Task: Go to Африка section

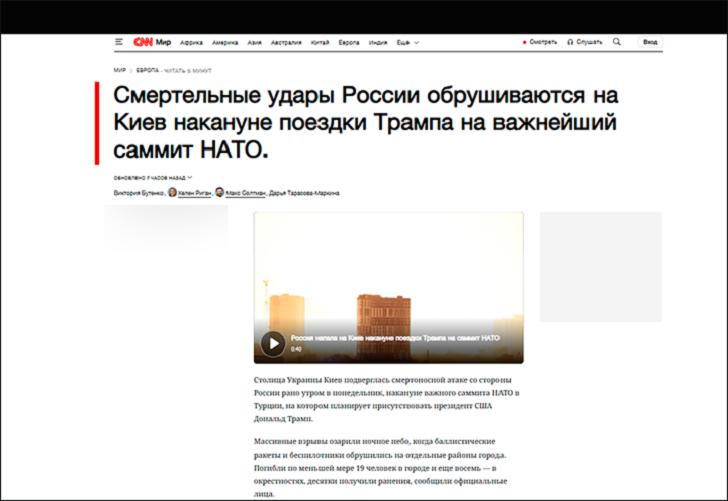Action: tap(191, 42)
